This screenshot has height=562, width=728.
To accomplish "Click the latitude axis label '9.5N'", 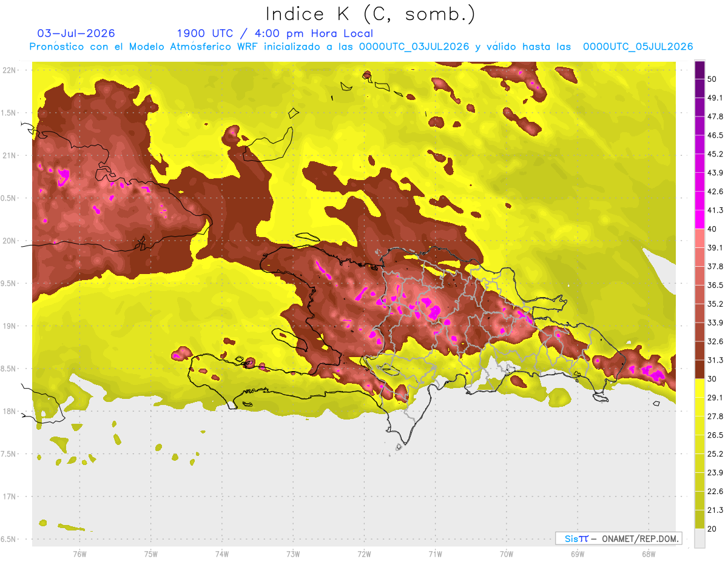I will click(7, 283).
